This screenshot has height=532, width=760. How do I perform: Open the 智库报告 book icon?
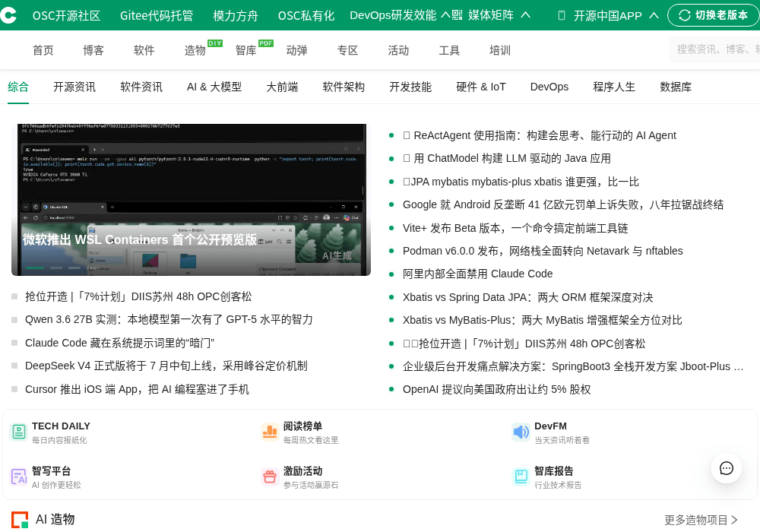(521, 477)
